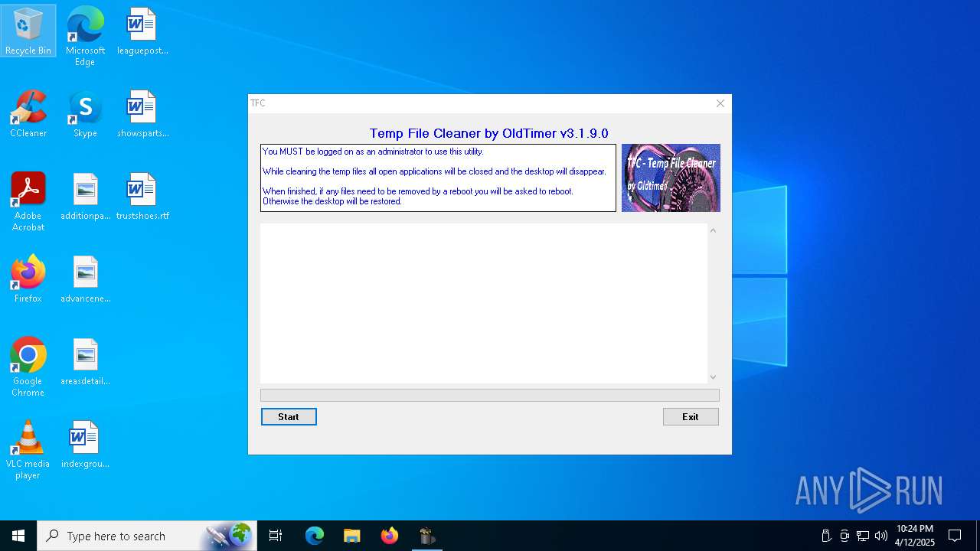
Task: Open Google Chrome desktop shortcut
Action: (x=28, y=367)
